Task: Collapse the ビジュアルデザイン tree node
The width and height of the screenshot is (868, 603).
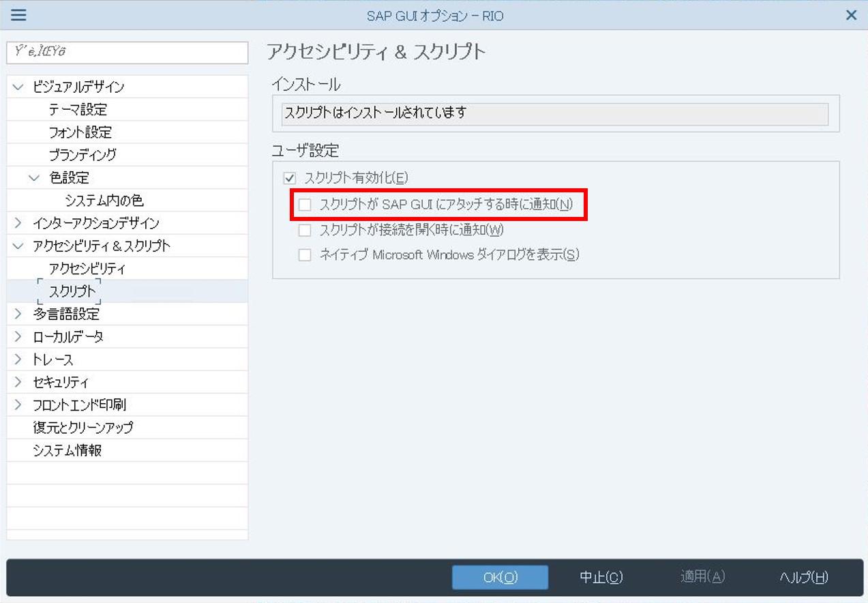Action: coord(18,87)
